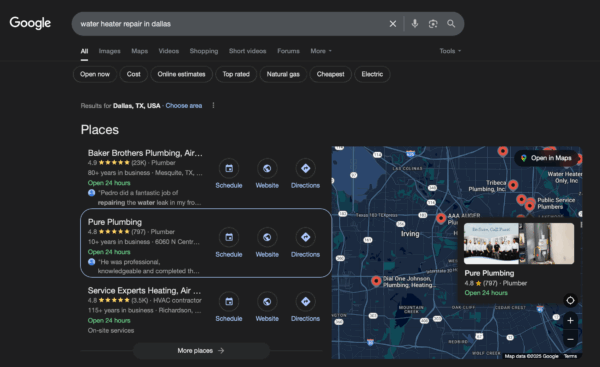Open Service Experts Heating listing title
This screenshot has width=600, height=367.
click(144, 290)
